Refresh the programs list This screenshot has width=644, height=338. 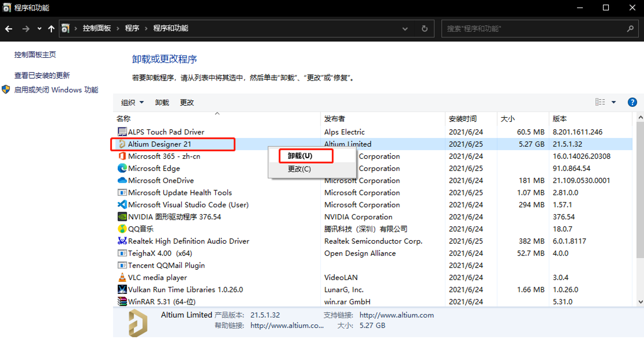point(425,29)
